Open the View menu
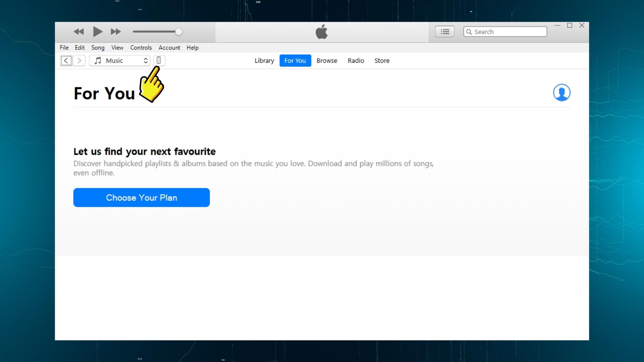Screen dimensions: 644x362 coord(117,48)
